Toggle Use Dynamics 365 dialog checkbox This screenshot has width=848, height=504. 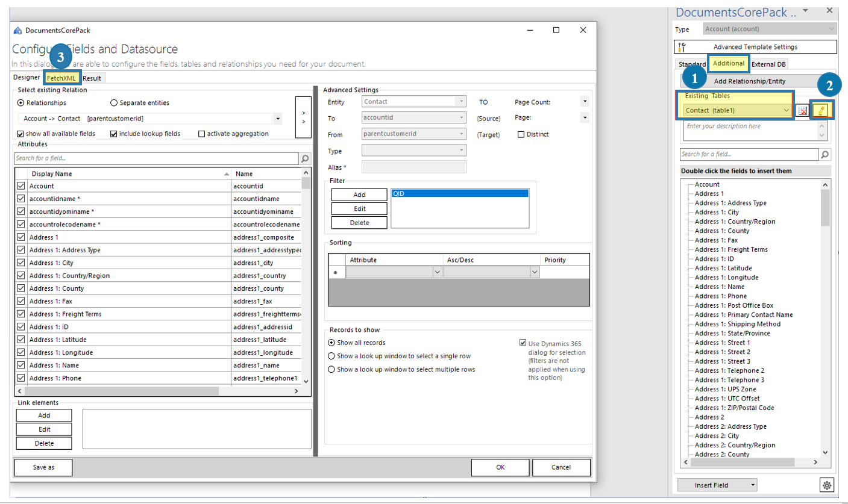pos(523,343)
